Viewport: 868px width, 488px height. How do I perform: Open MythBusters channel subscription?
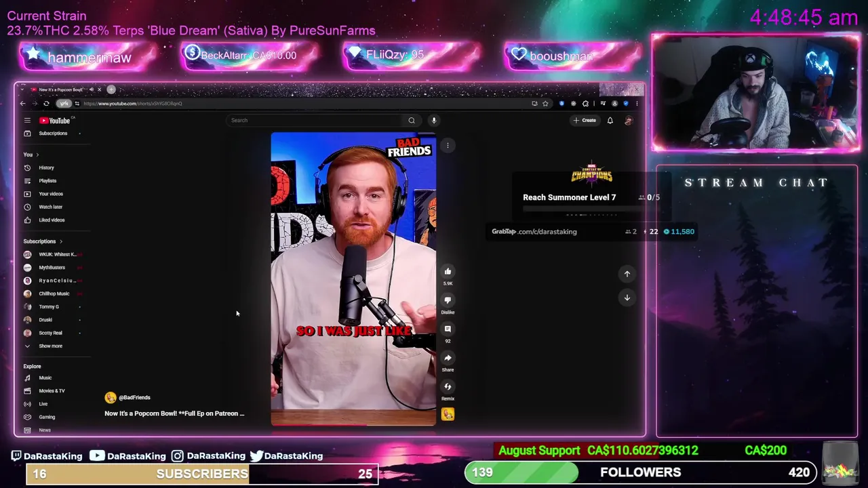click(x=52, y=268)
